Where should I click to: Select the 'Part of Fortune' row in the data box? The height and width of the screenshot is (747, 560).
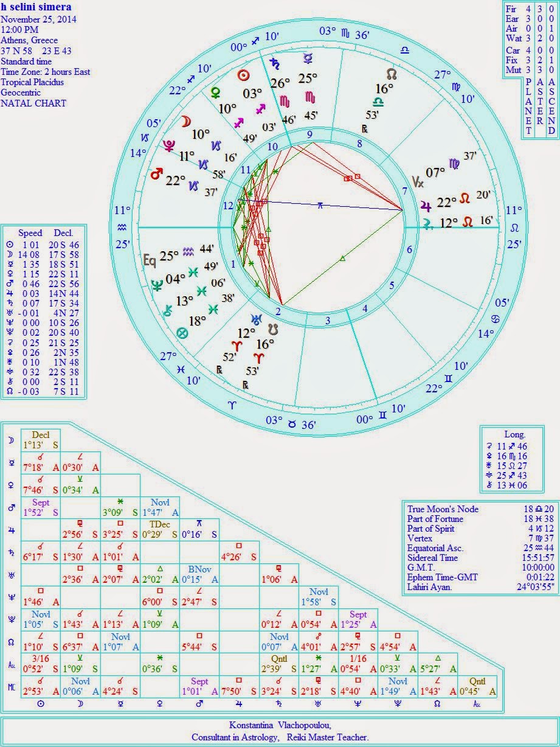coord(480,519)
